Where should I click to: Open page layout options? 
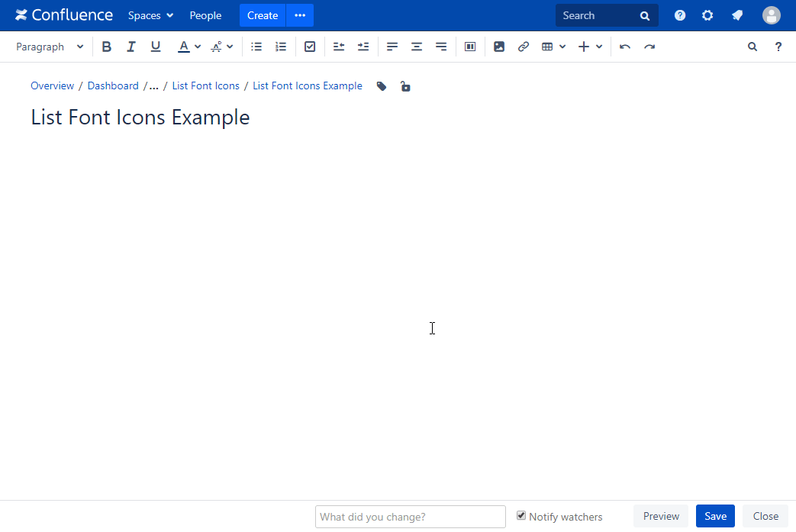[x=470, y=47]
